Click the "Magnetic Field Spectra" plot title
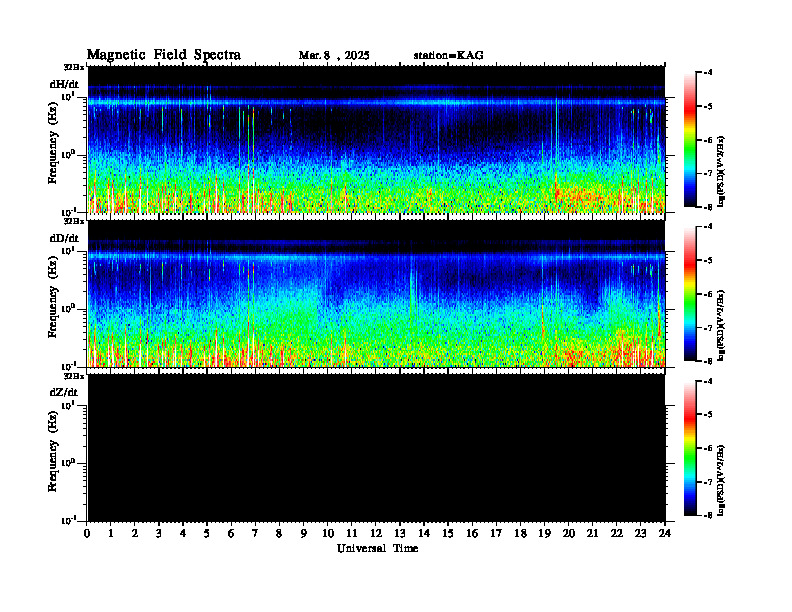Viewport: 792px width, 612px height. point(164,55)
